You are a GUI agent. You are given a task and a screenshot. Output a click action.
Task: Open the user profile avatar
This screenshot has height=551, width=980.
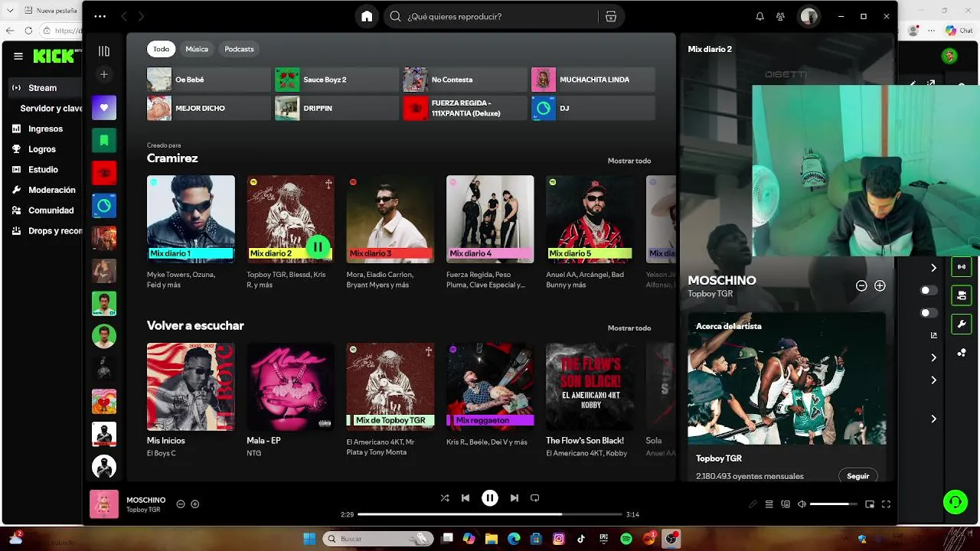[808, 16]
